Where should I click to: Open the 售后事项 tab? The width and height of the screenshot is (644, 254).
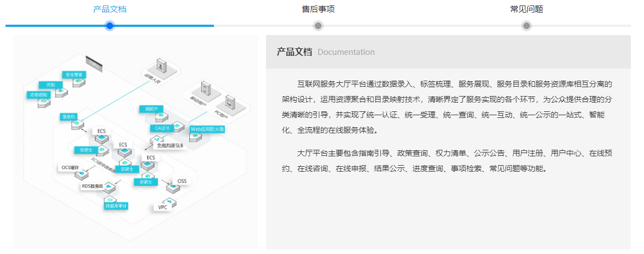point(318,9)
